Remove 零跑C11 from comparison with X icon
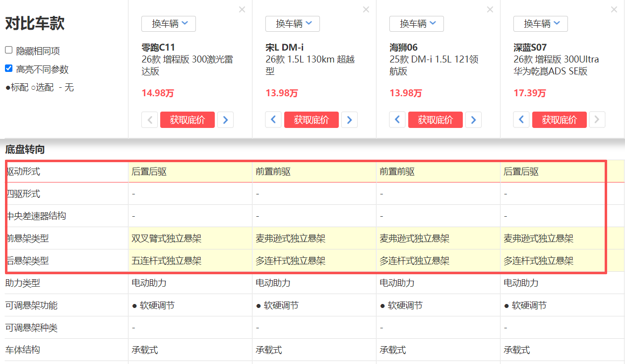The width and height of the screenshot is (625, 364). click(242, 9)
